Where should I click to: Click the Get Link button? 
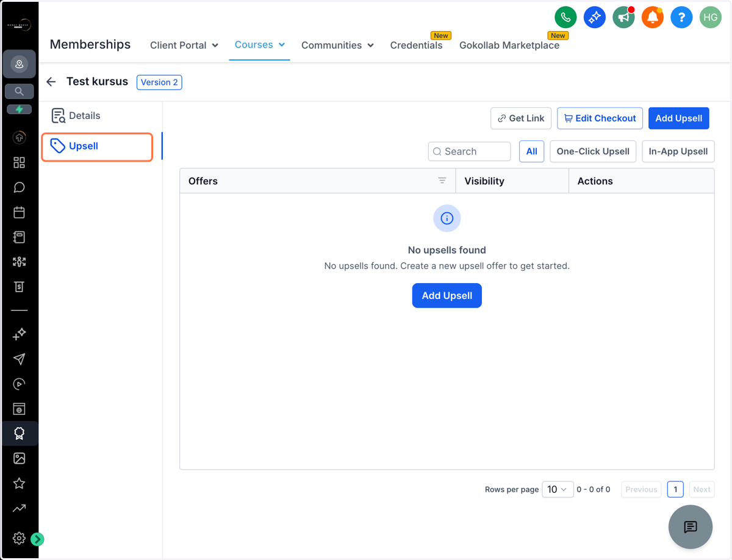521,118
